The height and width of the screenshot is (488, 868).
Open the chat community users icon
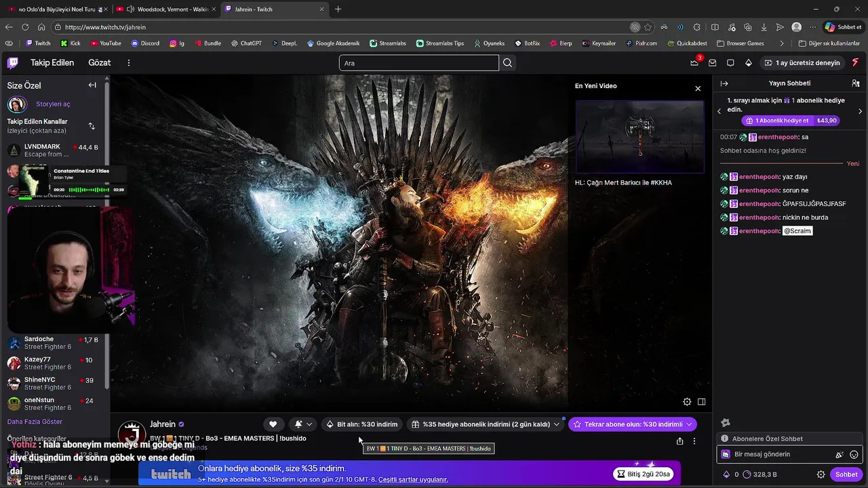point(856,83)
